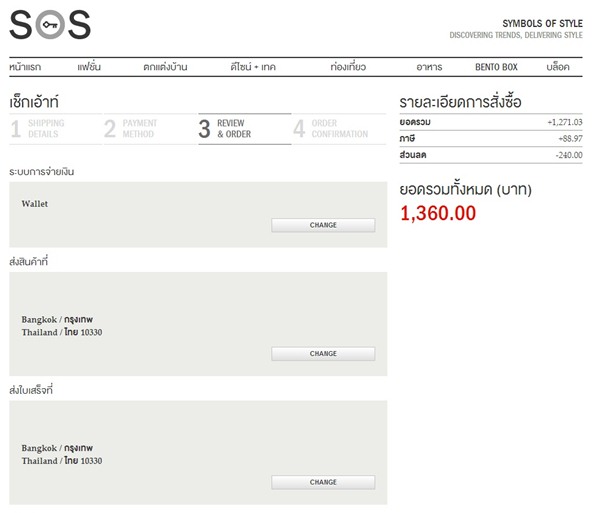Click the ยอดรวม subtotal row

491,122
